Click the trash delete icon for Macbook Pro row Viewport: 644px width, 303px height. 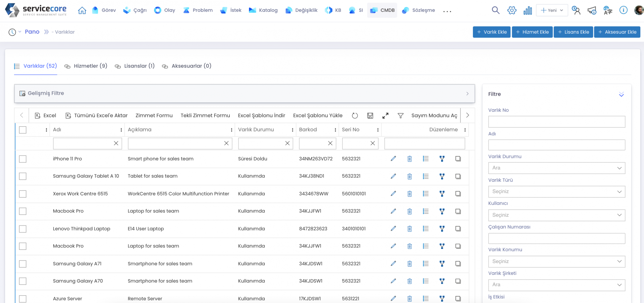pos(410,211)
